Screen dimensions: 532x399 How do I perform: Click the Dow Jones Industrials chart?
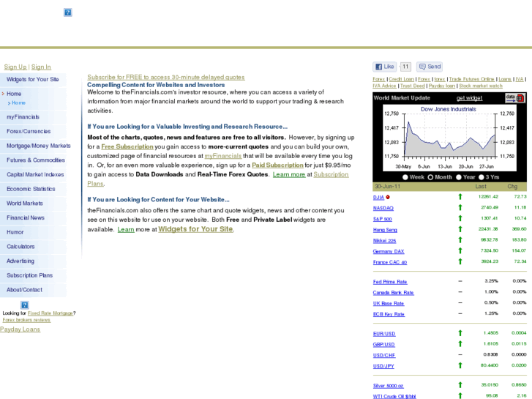(449, 138)
